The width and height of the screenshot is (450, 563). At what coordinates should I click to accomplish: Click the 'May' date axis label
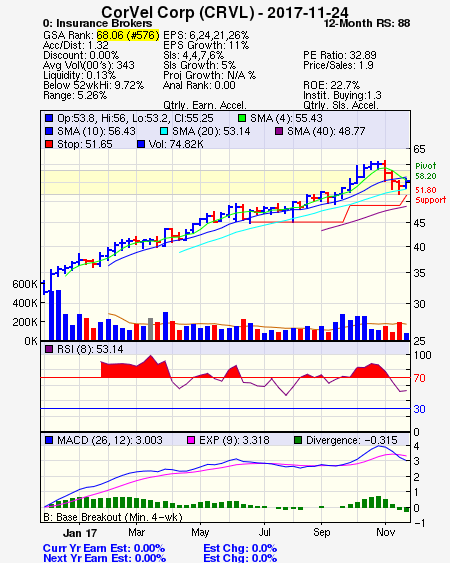(x=200, y=532)
